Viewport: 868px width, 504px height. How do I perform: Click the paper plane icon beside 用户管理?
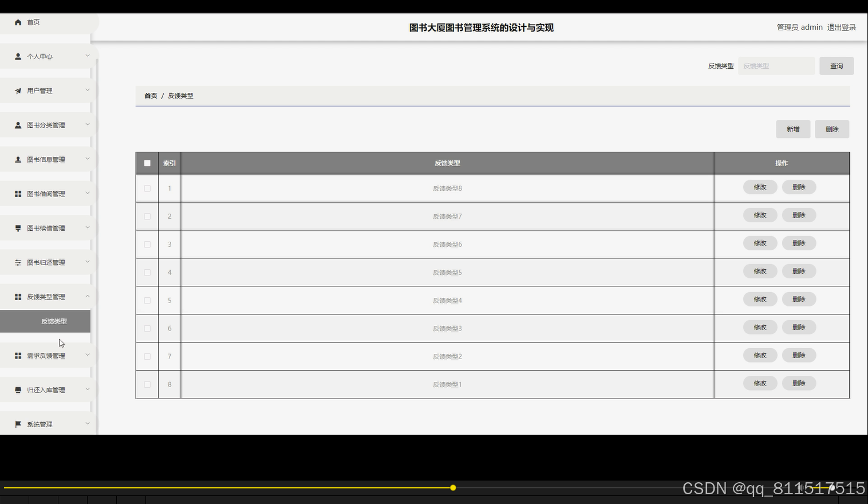tap(18, 91)
